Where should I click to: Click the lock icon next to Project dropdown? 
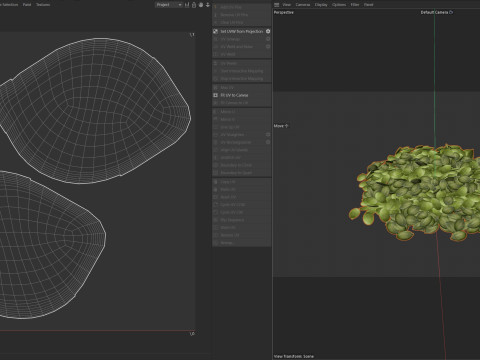click(194, 5)
